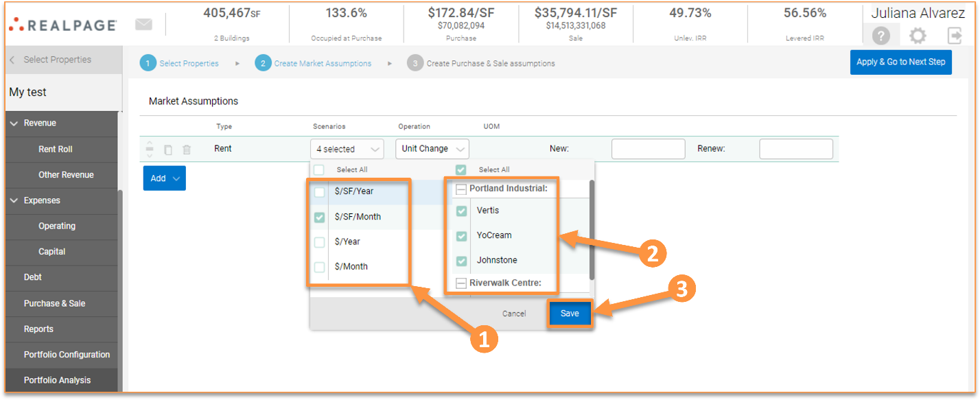
Task: Click the New rent input field
Action: (x=648, y=149)
